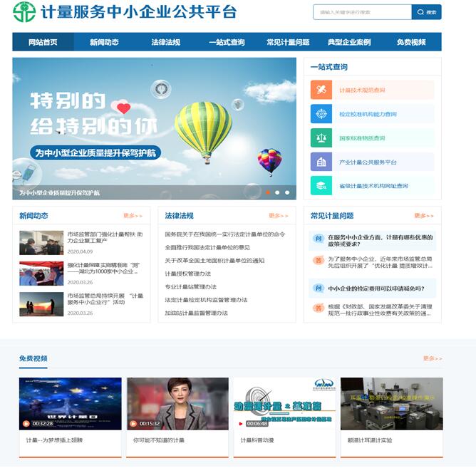Open 计量授权管理办法

tap(188, 274)
